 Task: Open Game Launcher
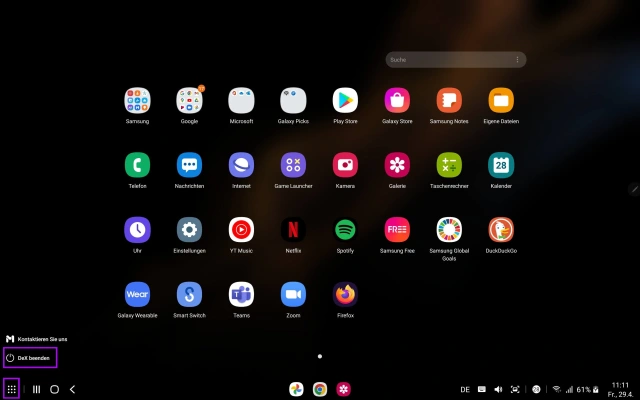[x=293, y=165]
